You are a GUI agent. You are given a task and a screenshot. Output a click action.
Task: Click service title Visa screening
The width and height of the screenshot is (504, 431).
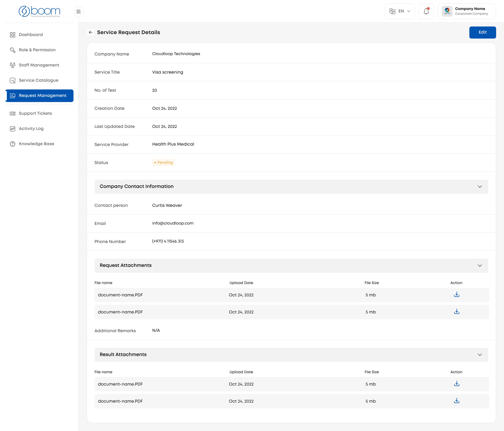[168, 72]
